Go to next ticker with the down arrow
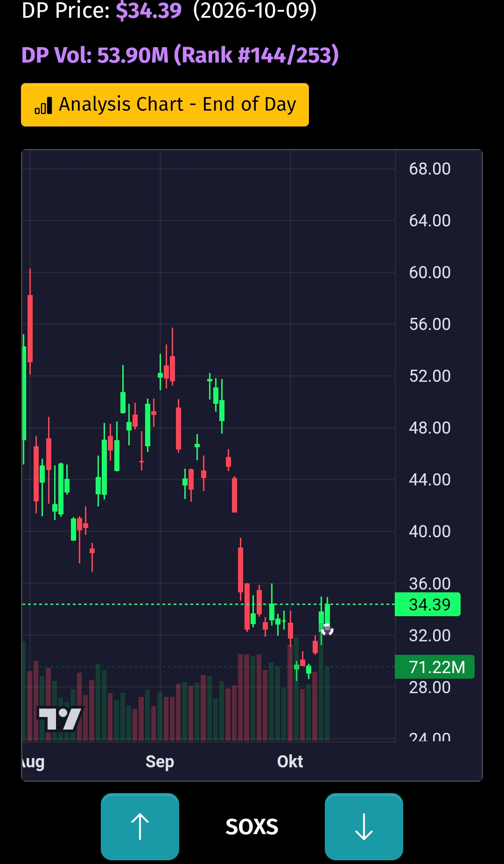The height and width of the screenshot is (864, 504). tap(364, 826)
